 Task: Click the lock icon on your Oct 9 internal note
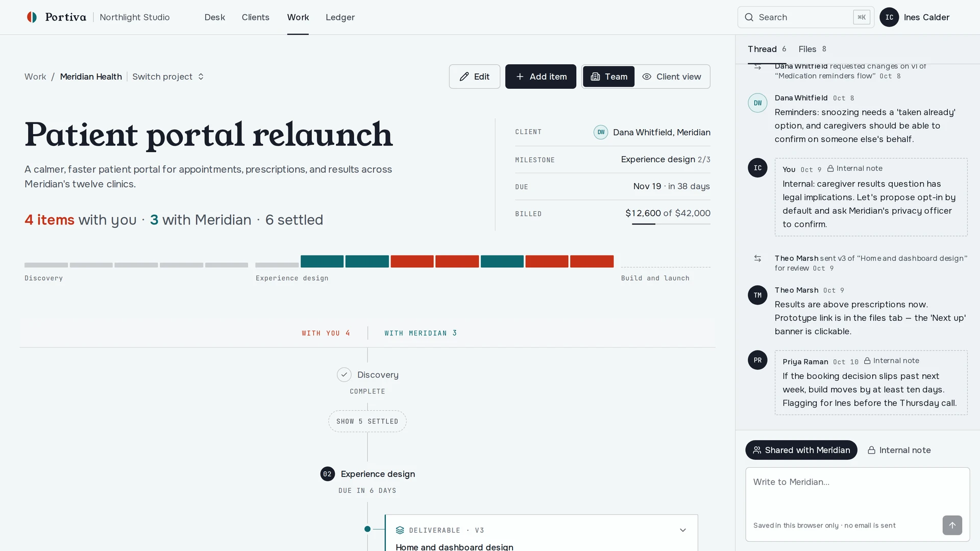coord(830,168)
